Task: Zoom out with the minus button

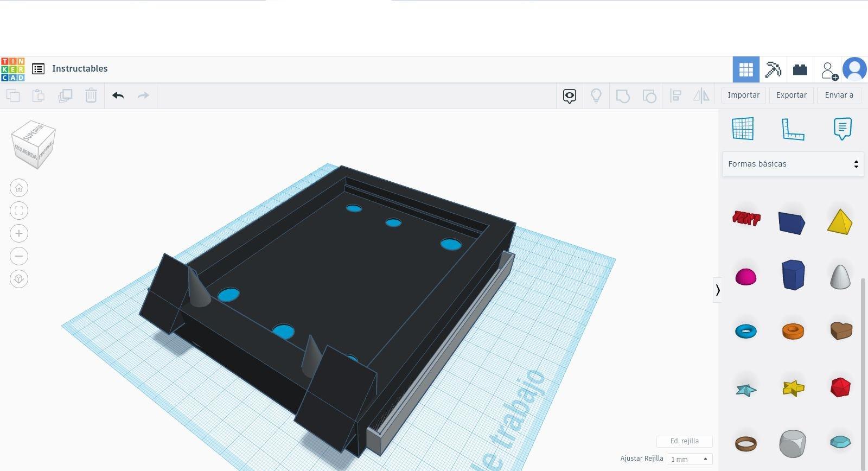Action: click(x=19, y=256)
